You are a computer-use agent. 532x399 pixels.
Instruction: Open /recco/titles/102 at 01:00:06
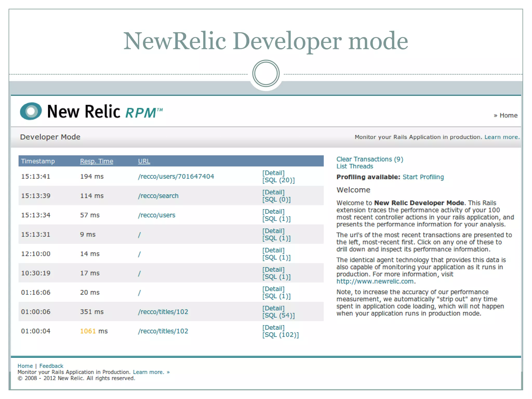pyautogui.click(x=163, y=312)
